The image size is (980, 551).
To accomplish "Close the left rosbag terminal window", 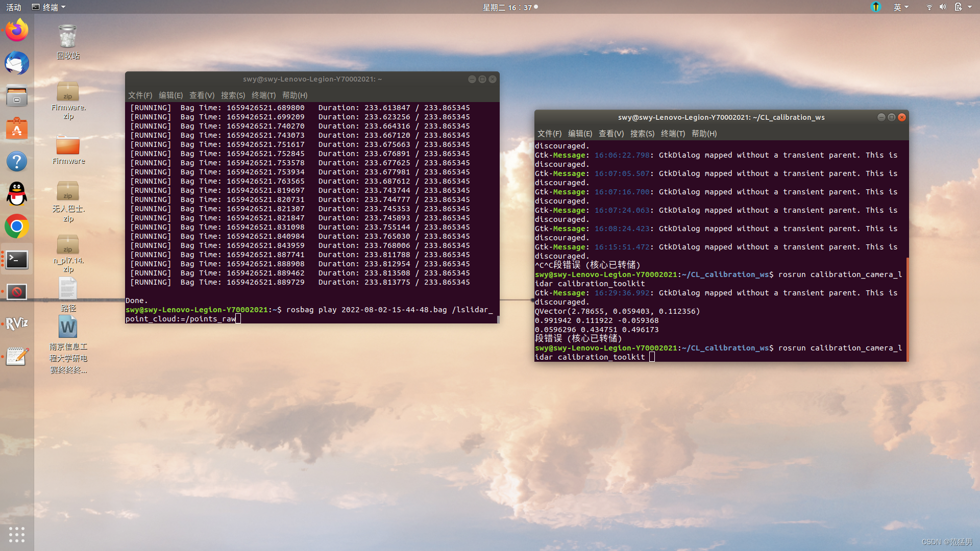I will click(493, 79).
